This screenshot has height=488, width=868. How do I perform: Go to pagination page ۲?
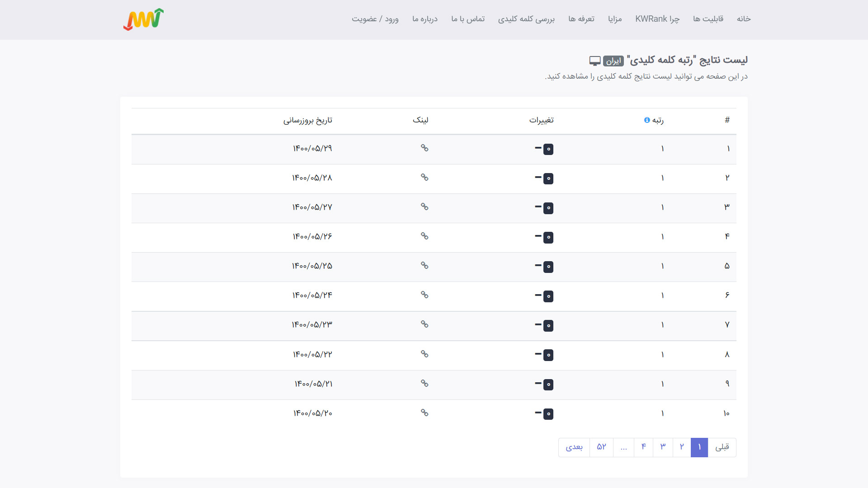682,447
